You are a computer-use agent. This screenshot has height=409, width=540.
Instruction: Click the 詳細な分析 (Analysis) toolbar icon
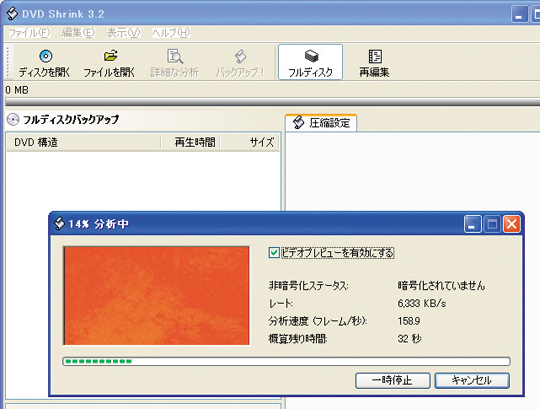[175, 56]
